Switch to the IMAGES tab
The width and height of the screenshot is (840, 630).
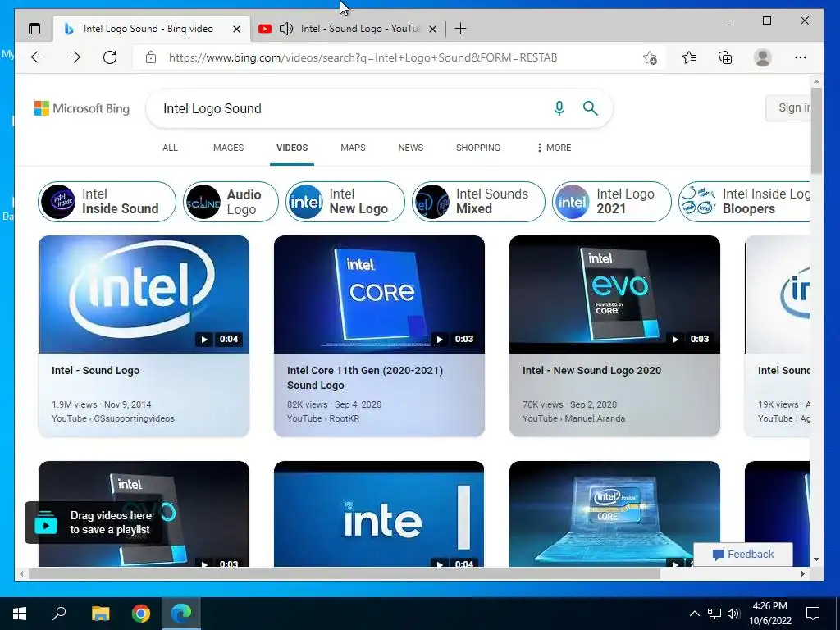[227, 148]
